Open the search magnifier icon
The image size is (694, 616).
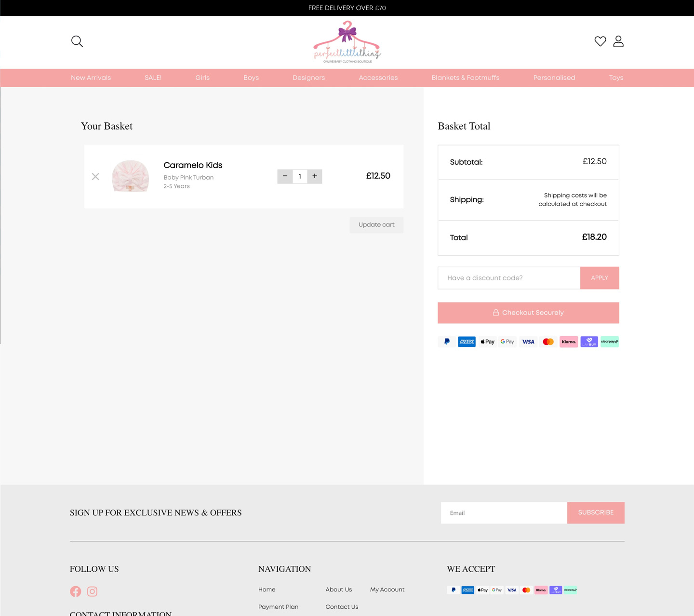pos(77,41)
